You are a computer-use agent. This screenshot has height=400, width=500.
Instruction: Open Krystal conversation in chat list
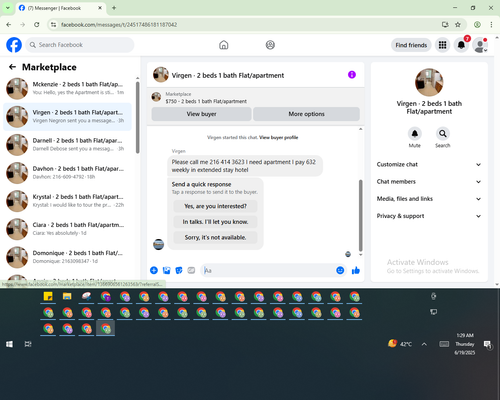click(67, 201)
